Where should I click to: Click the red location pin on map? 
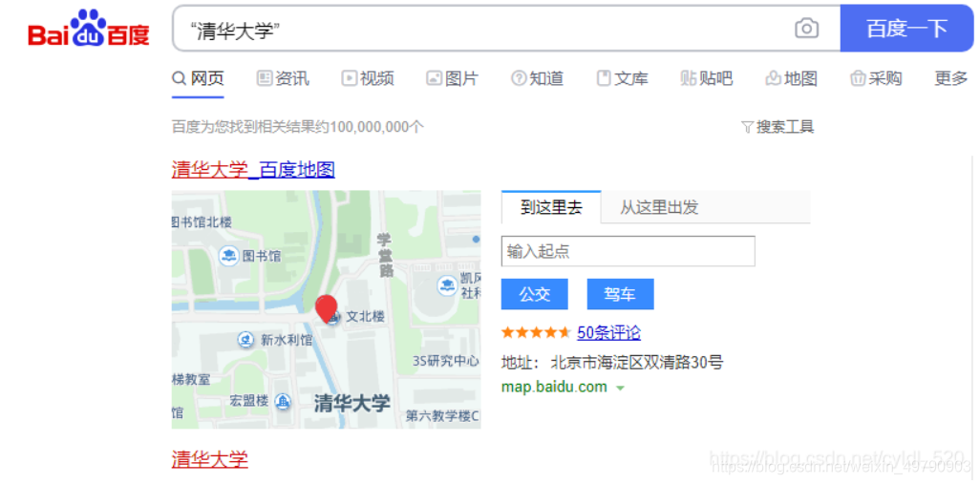pos(327,308)
